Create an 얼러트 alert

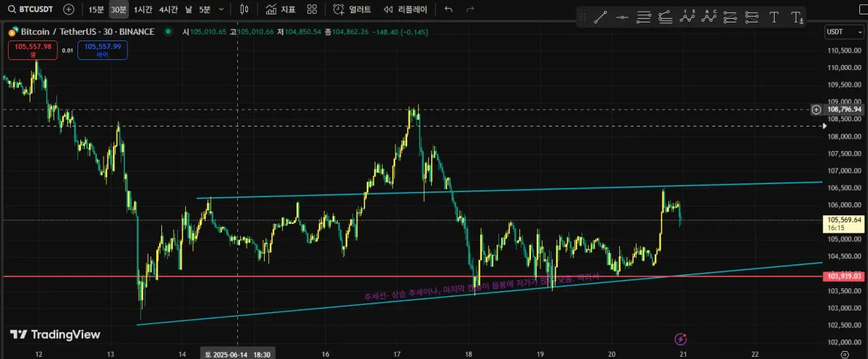352,9
